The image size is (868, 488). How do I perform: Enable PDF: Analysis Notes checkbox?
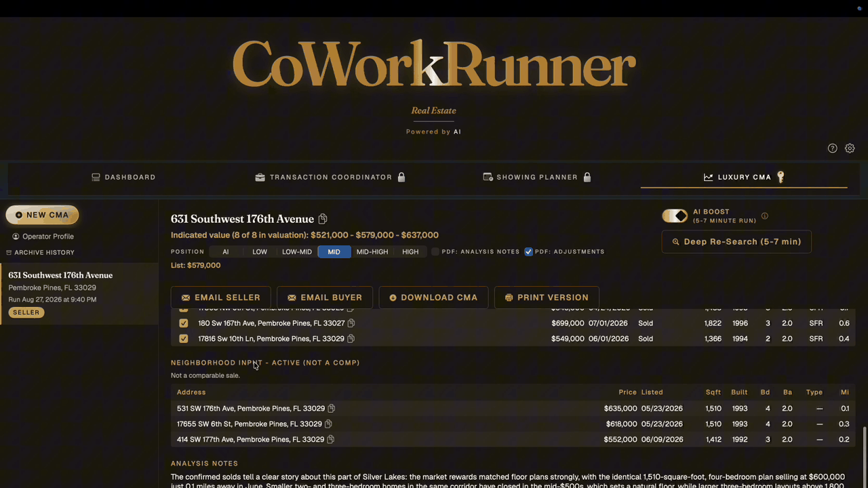(x=435, y=252)
